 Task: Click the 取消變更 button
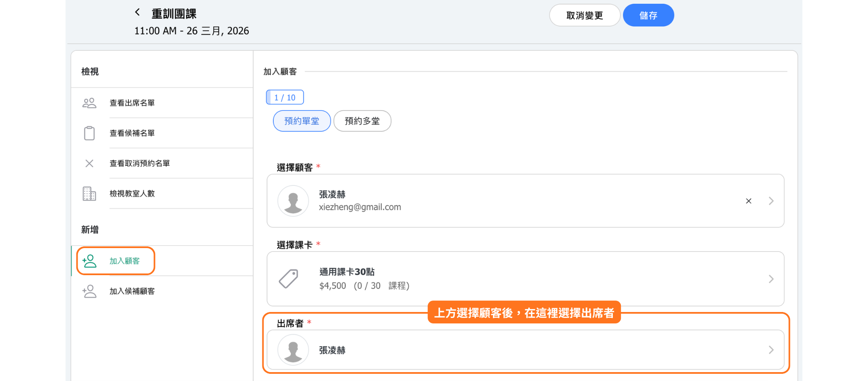[584, 16]
